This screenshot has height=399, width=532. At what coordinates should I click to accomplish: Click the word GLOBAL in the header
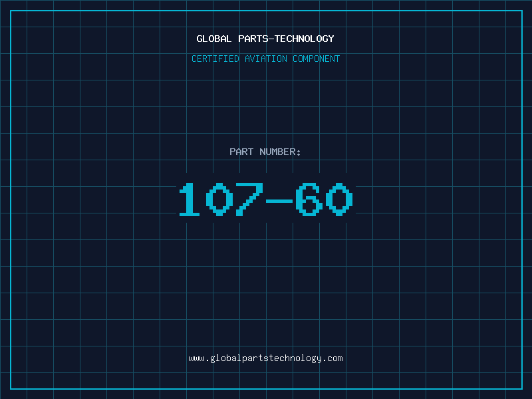[x=214, y=39]
